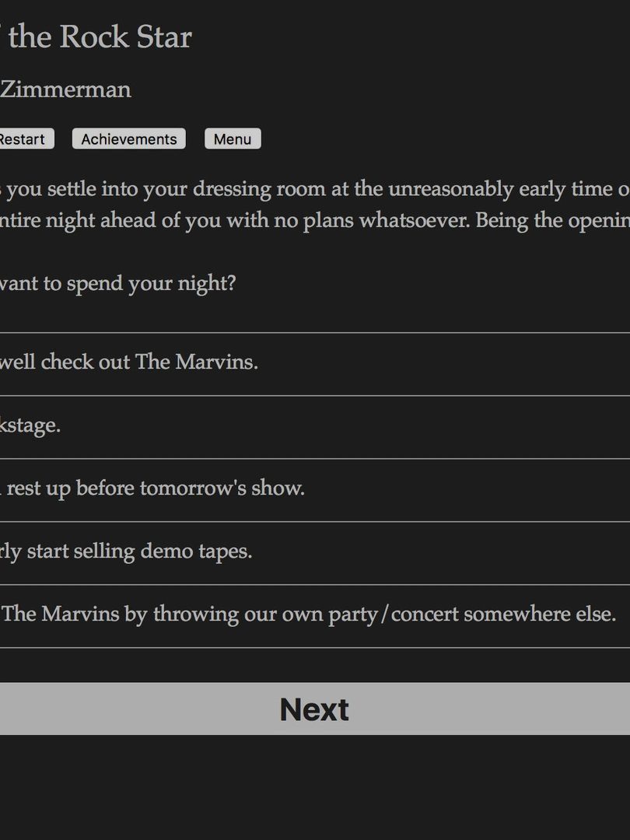The height and width of the screenshot is (840, 630).
Task: Select the backstage choice
Action: point(31,425)
